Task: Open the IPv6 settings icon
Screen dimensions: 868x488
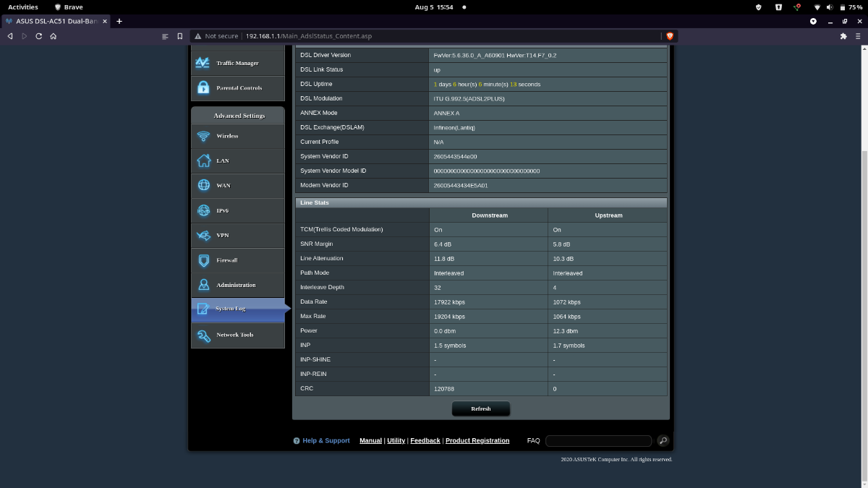Action: tap(203, 210)
